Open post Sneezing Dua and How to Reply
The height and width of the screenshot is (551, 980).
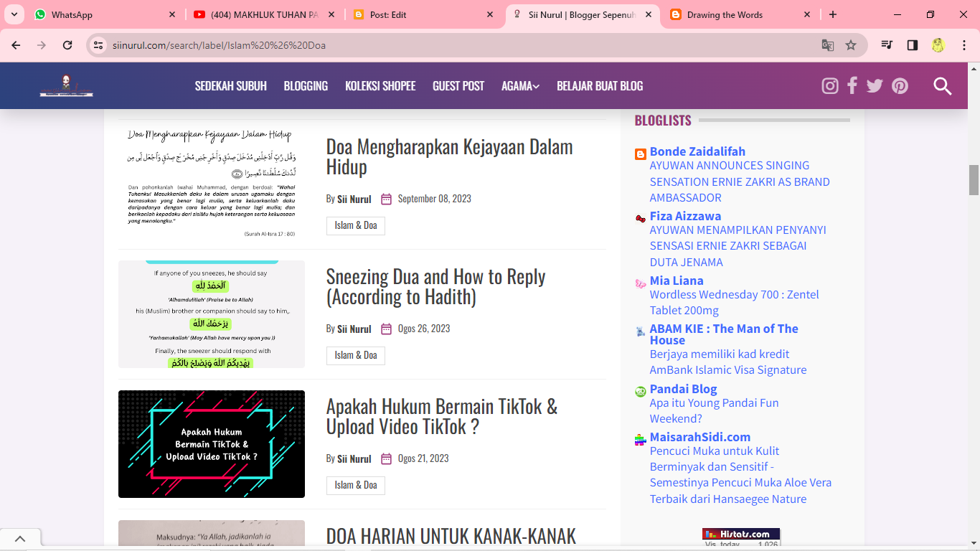435,286
